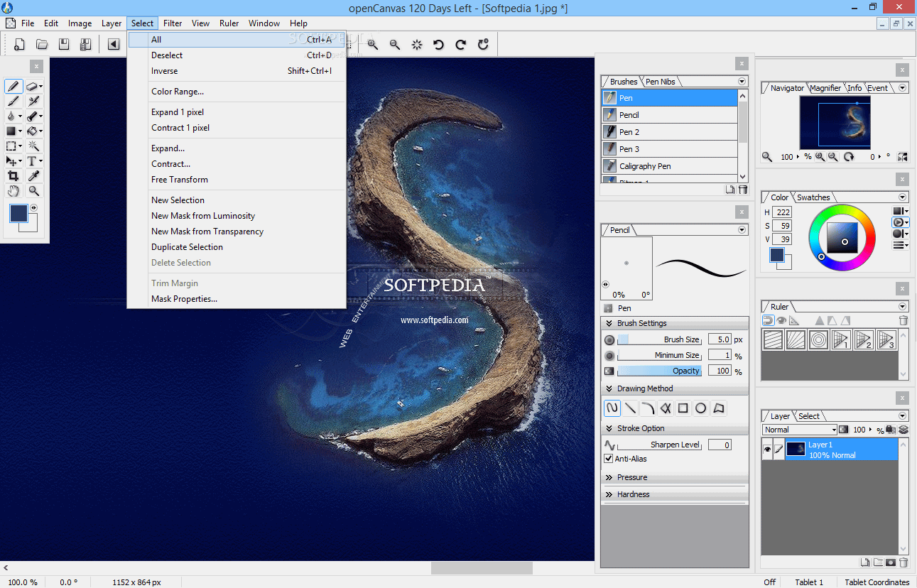Viewport: 917px width, 588px height.
Task: Rotate canvas counterclockwise from the top toolbar
Action: [x=438, y=45]
